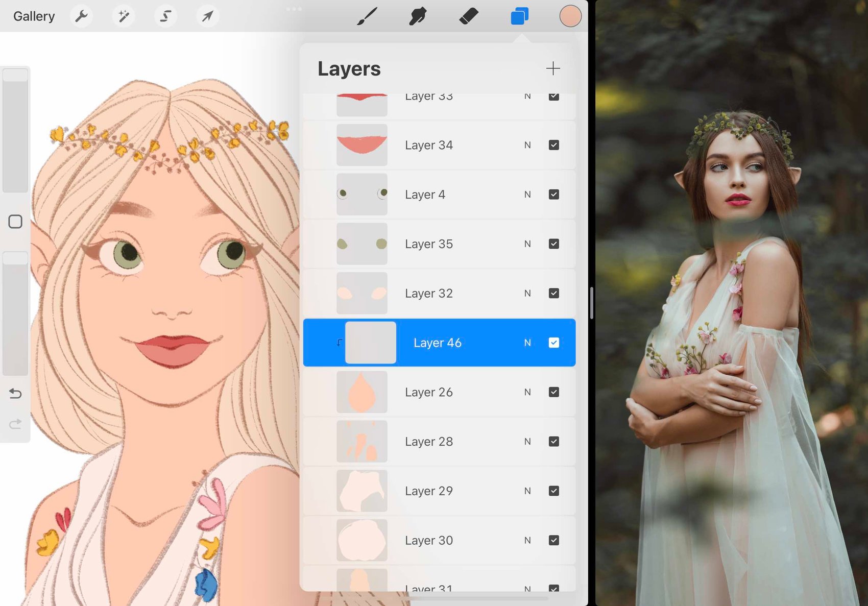Tap the Layer 30 thumbnail

point(362,540)
